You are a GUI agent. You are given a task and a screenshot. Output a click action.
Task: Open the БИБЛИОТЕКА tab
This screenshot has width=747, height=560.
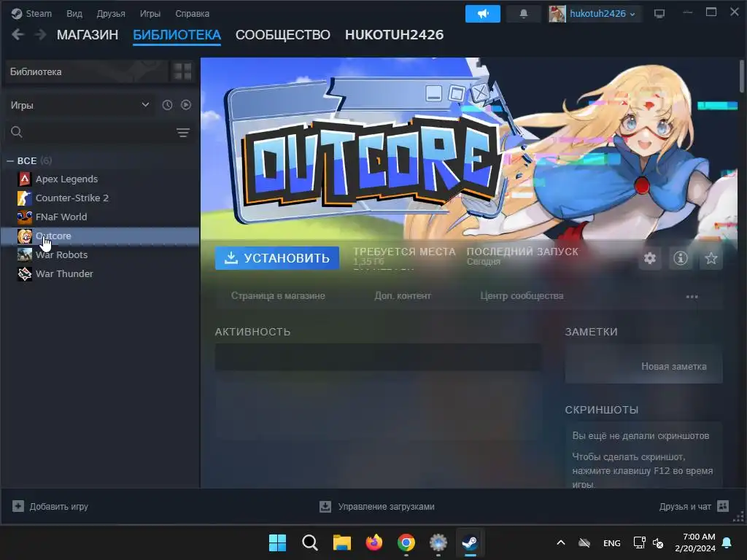coord(177,35)
